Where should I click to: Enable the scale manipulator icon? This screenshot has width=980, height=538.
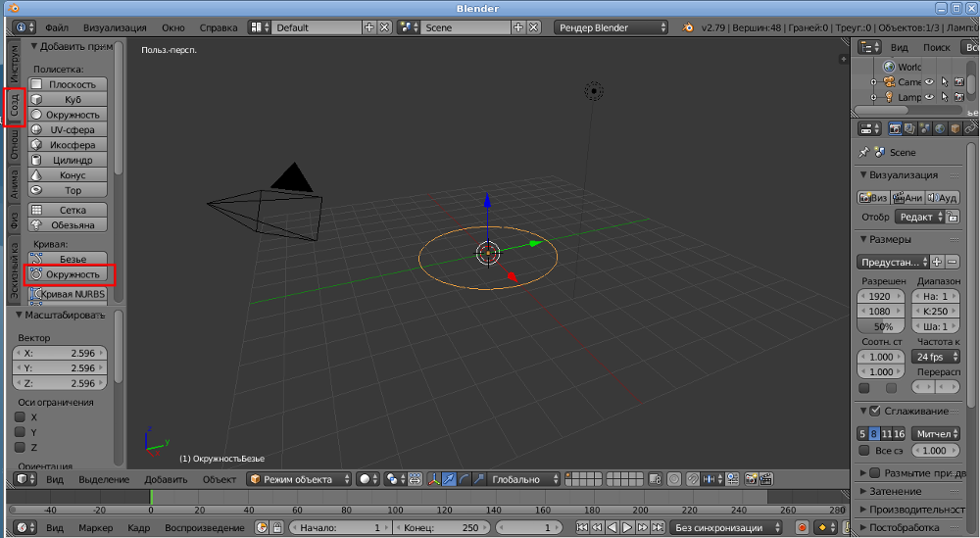(479, 479)
